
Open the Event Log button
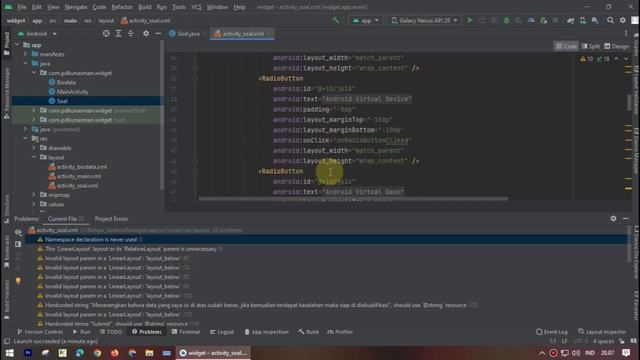tap(551, 332)
